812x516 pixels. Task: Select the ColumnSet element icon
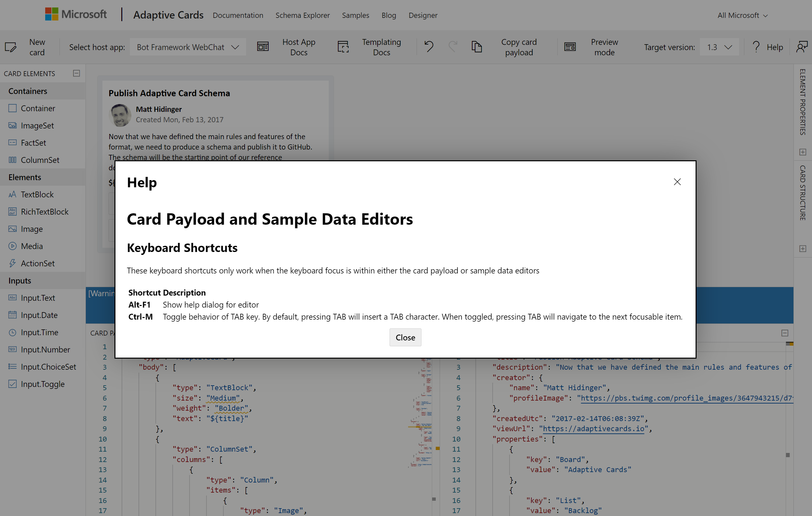(12, 160)
